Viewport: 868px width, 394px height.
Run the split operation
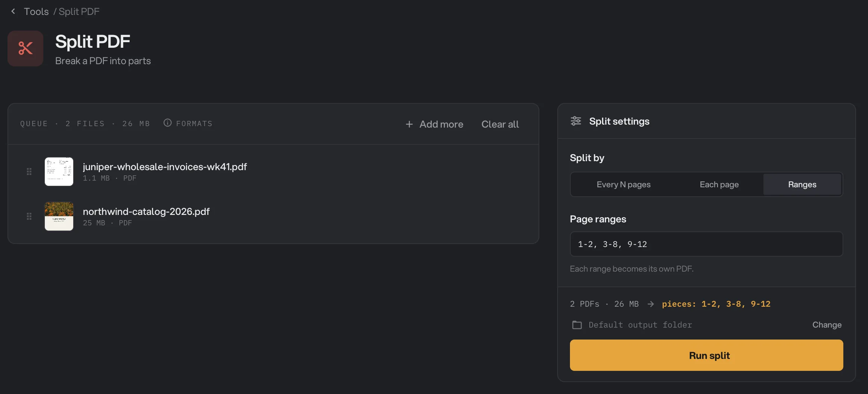pyautogui.click(x=706, y=355)
